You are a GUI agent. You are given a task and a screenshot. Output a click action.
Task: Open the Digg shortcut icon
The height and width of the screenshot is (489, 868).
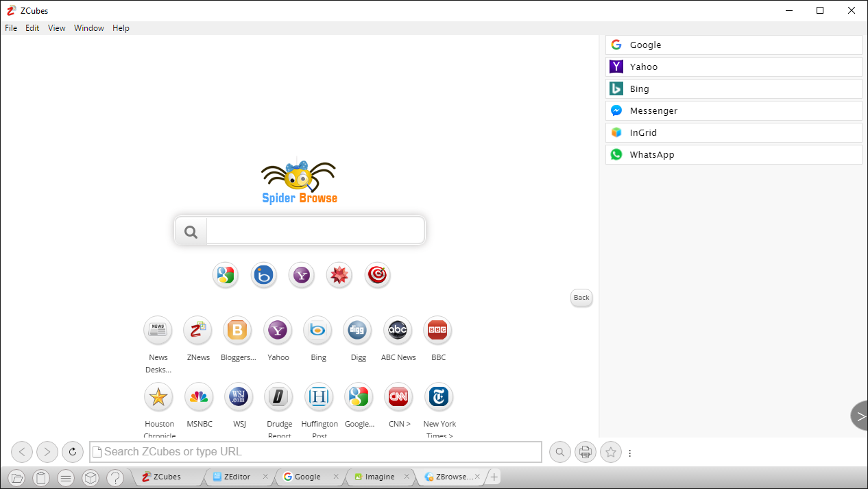(x=358, y=331)
